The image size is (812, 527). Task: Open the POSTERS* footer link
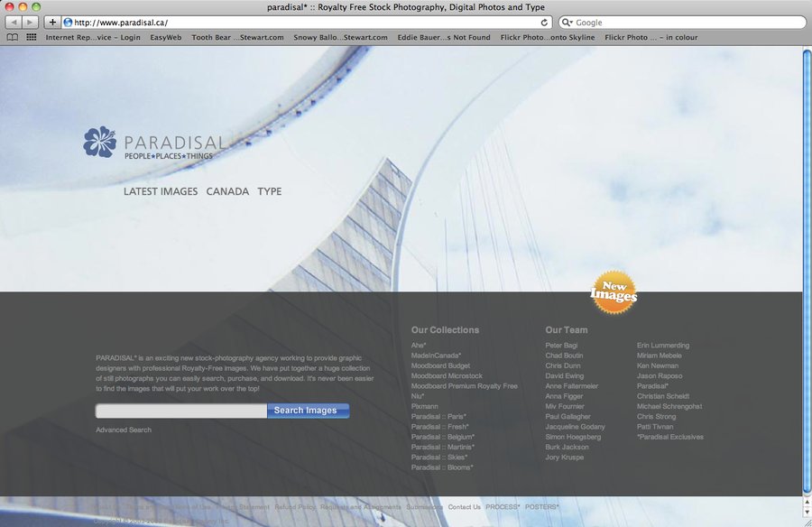click(542, 507)
